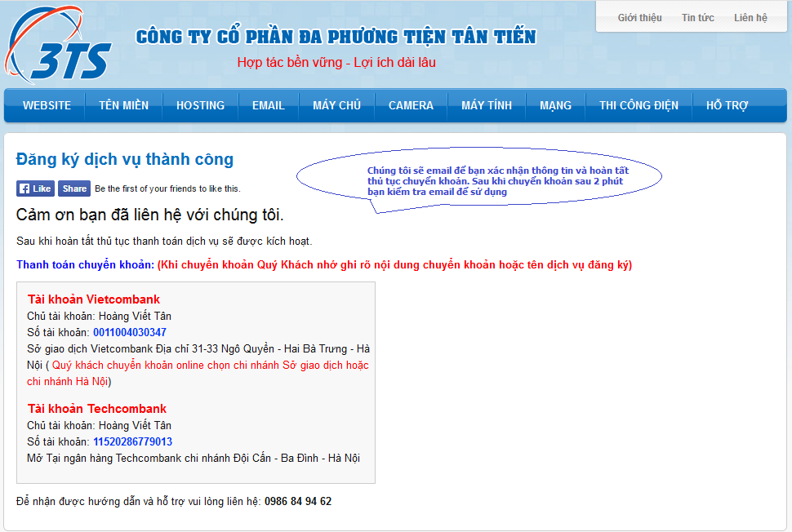The image size is (792, 532).
Task: Open the Liên hệ link
Action: click(750, 18)
